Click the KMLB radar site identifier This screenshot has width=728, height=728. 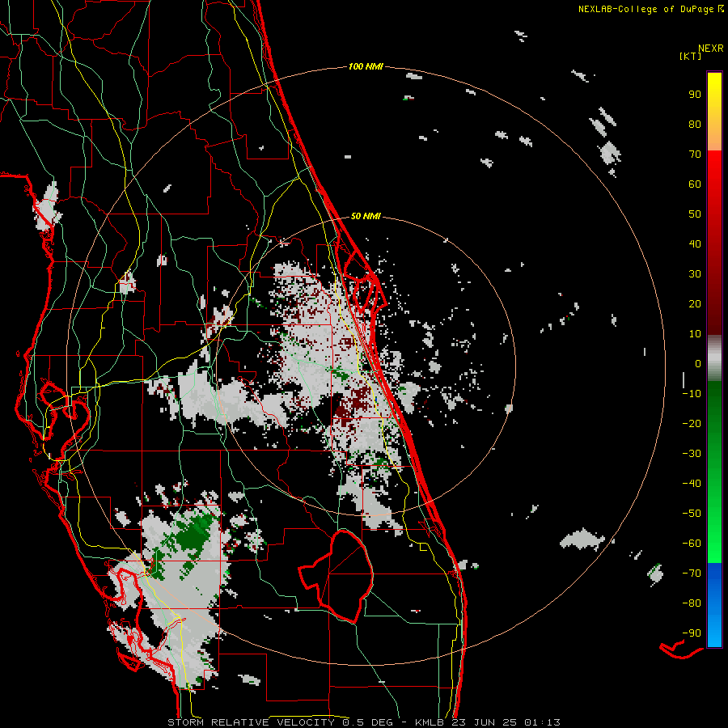430,722
